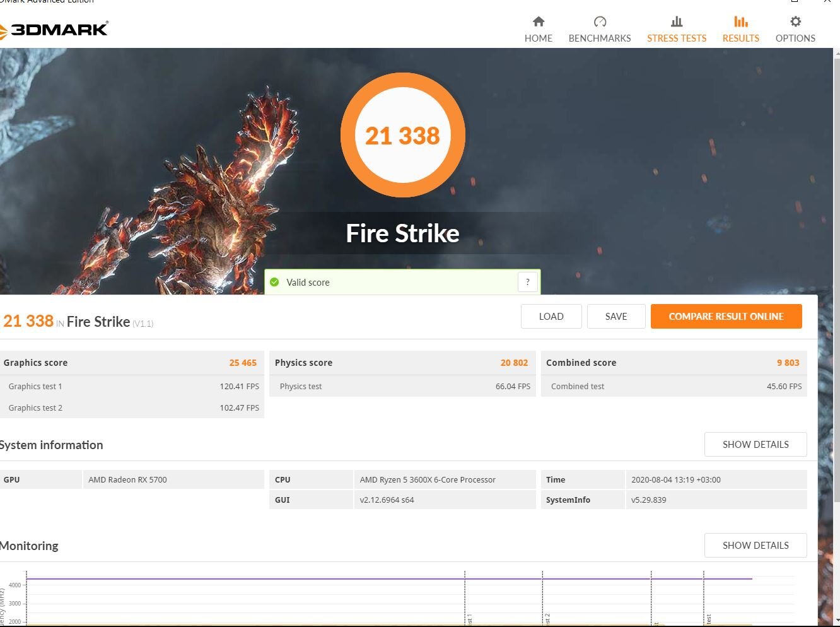Click the Graphics score value 25 465
Image resolution: width=840 pixels, height=627 pixels.
click(243, 363)
